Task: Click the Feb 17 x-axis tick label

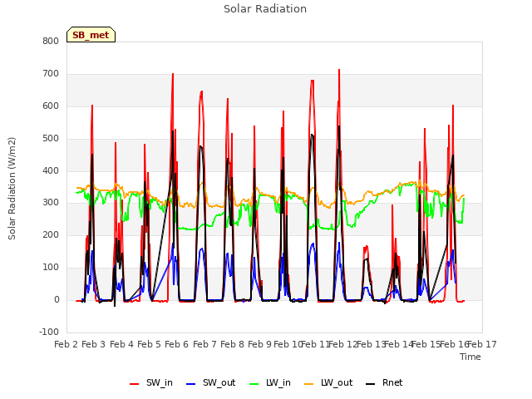Action: coord(482,344)
